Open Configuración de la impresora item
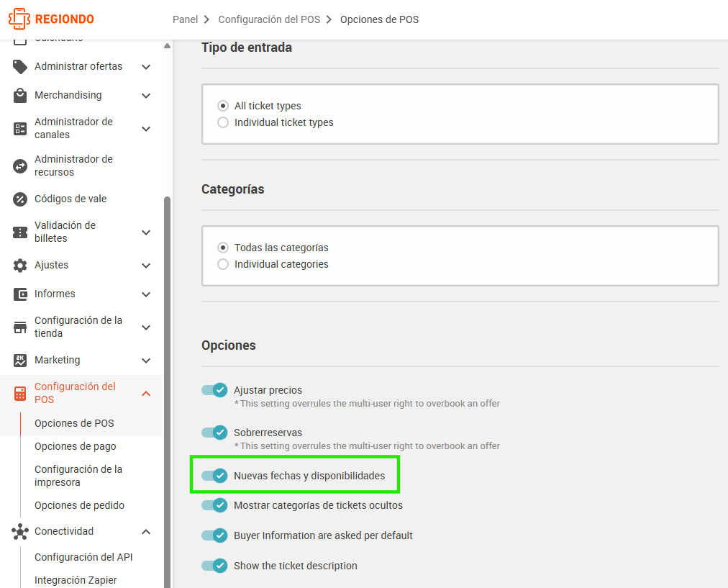The width and height of the screenshot is (728, 588). [78, 476]
